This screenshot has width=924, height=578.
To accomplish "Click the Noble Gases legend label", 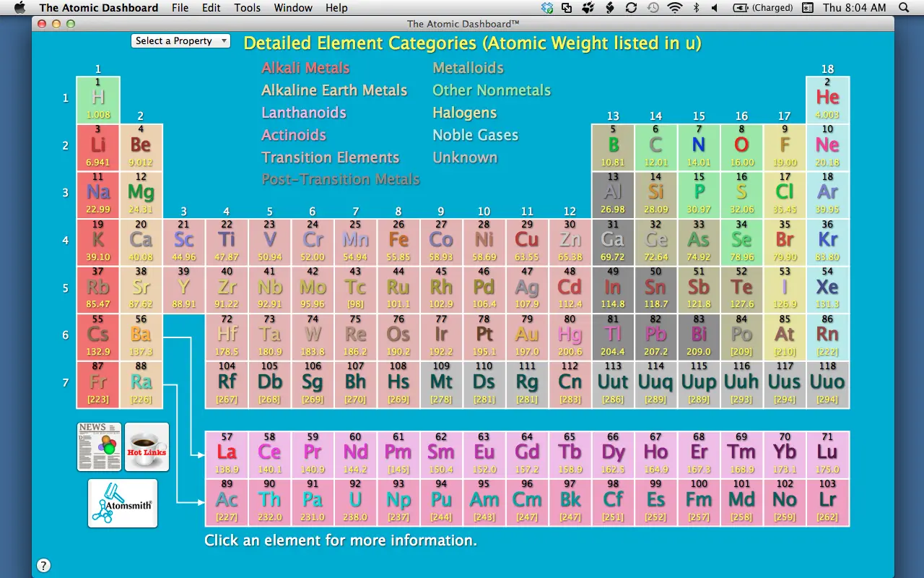I will [x=476, y=135].
